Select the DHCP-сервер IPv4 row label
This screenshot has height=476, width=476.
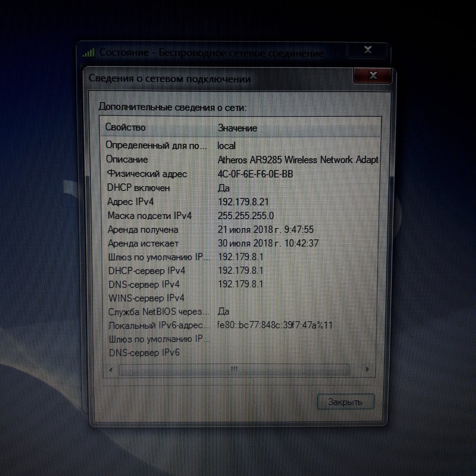(x=147, y=271)
